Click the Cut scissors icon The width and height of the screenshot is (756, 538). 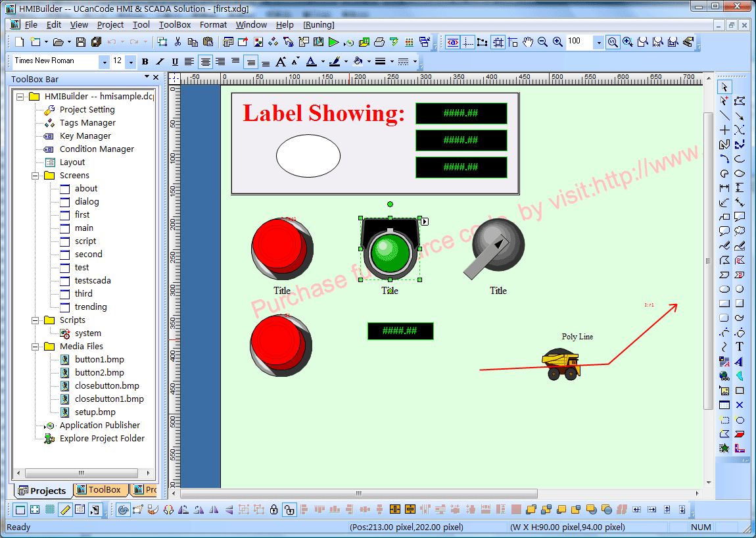177,42
